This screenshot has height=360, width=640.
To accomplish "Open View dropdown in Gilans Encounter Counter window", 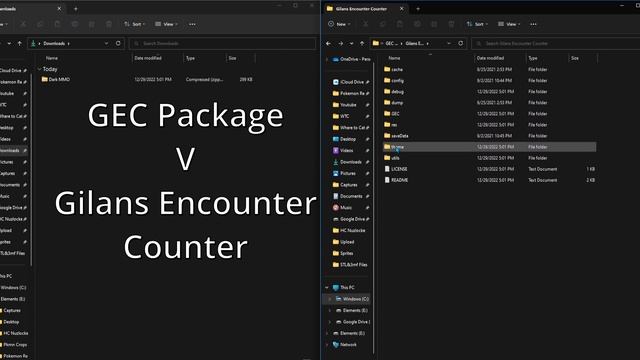I will point(509,24).
